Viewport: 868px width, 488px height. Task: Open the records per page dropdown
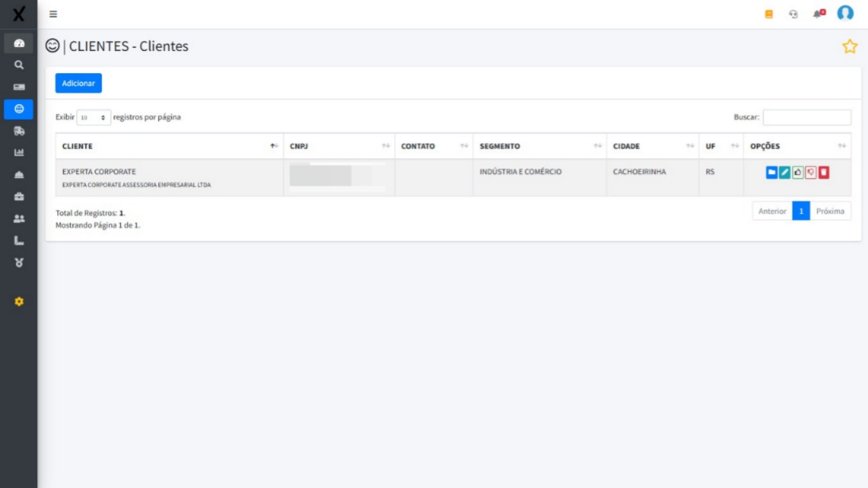pyautogui.click(x=93, y=117)
